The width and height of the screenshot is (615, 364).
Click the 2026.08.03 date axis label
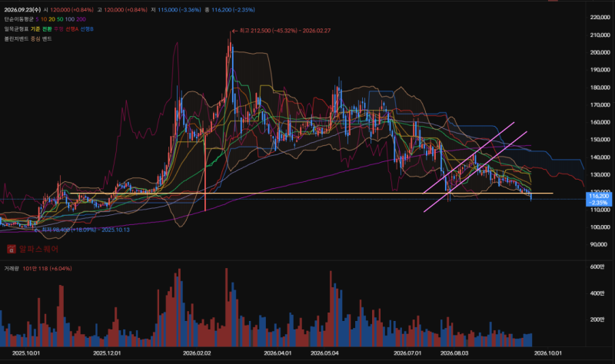pyautogui.click(x=454, y=353)
